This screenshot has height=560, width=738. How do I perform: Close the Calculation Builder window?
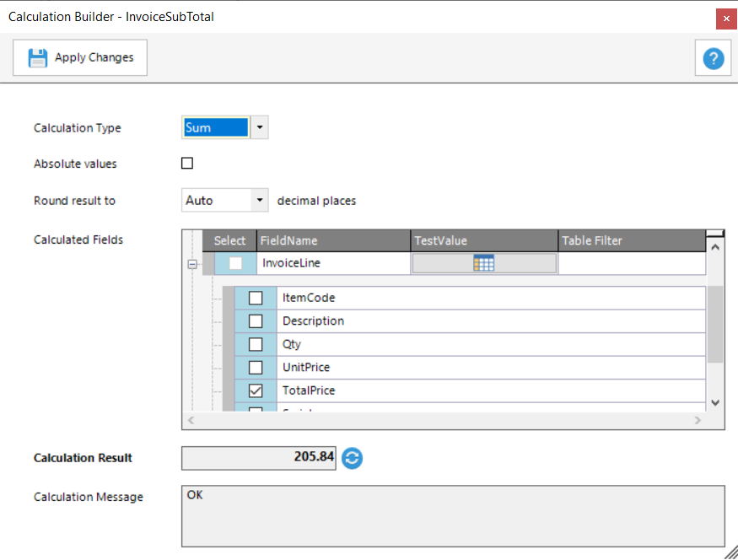[x=725, y=18]
